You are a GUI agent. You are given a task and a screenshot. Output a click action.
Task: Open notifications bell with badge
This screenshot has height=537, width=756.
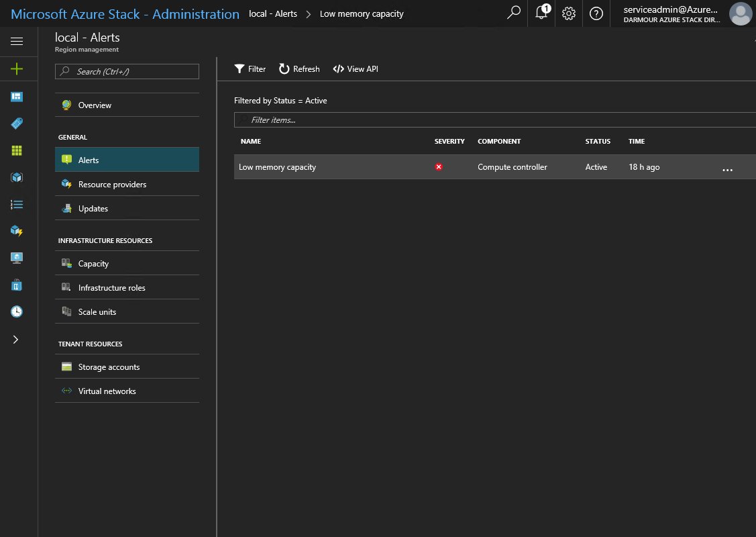[542, 13]
